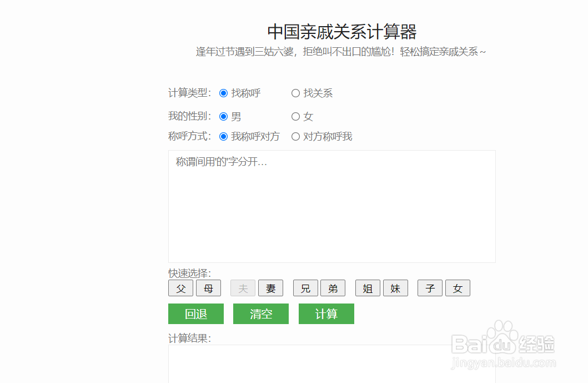Add 妹 using quick select

395,288
